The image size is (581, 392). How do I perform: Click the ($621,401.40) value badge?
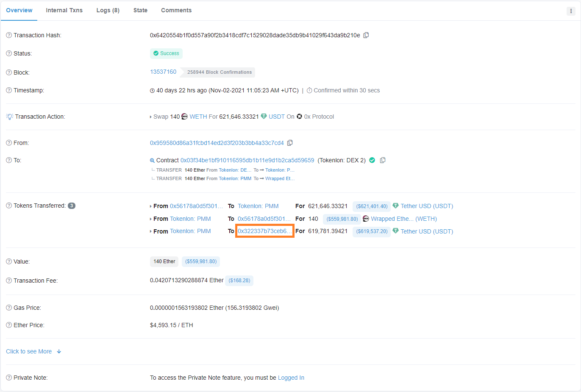(x=372, y=206)
